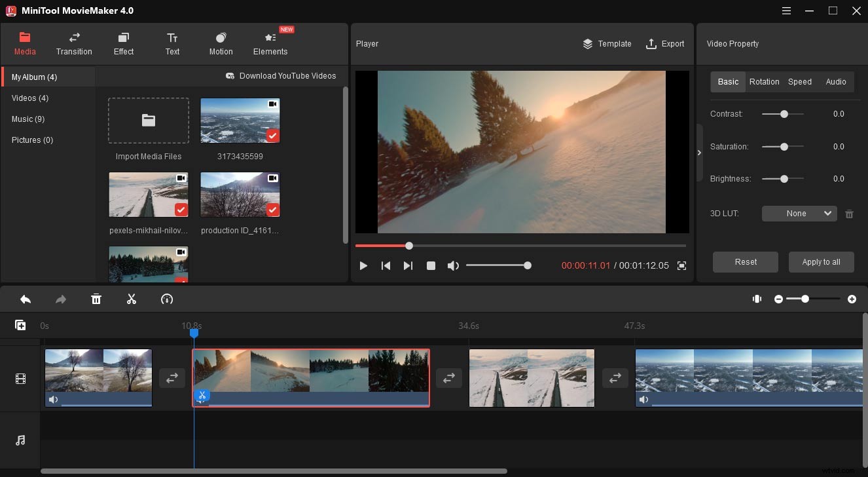Click Download YouTube Videos
This screenshot has width=868, height=477.
click(281, 75)
